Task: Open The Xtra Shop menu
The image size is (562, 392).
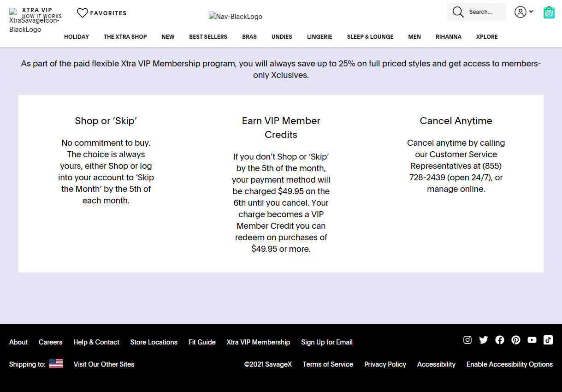Action: pos(125,37)
